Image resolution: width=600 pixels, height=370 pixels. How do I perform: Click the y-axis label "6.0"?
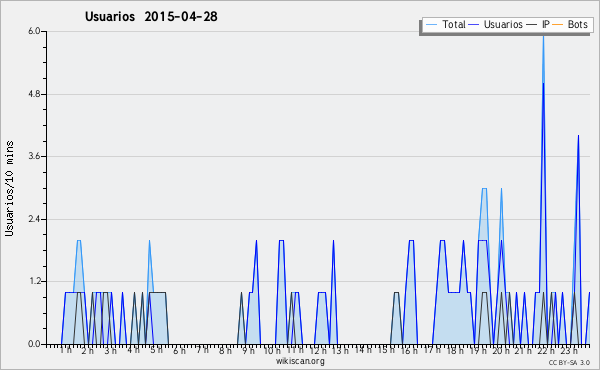pos(34,31)
